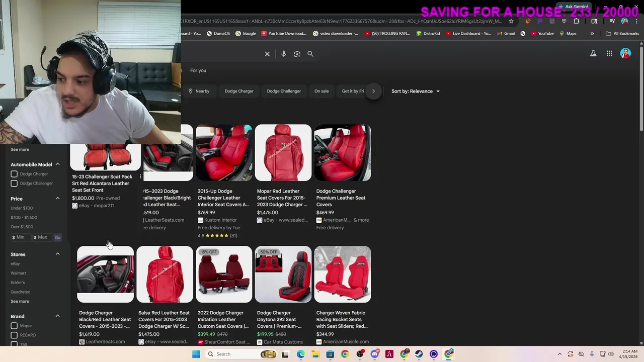The image size is (644, 362).
Task: Open the Sort by Relevance dropdown
Action: [416, 91]
